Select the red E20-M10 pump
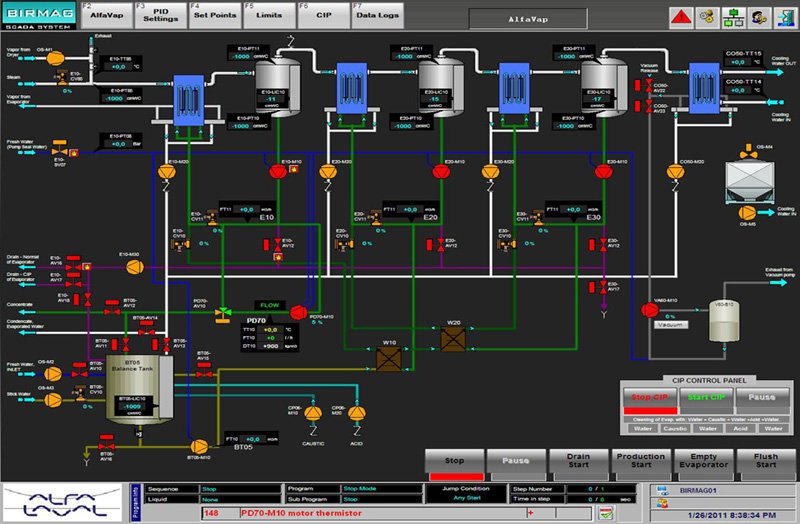The width and height of the screenshot is (800, 524). (x=441, y=171)
